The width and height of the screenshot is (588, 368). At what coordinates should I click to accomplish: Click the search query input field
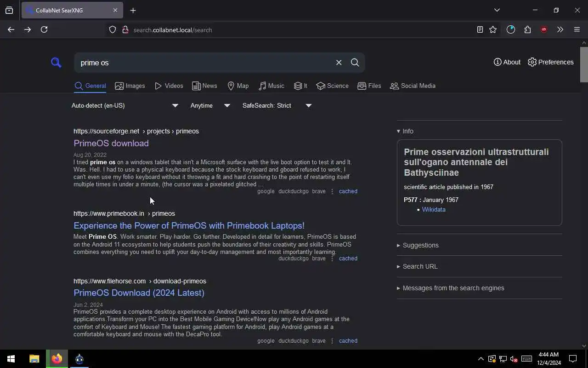click(204, 63)
